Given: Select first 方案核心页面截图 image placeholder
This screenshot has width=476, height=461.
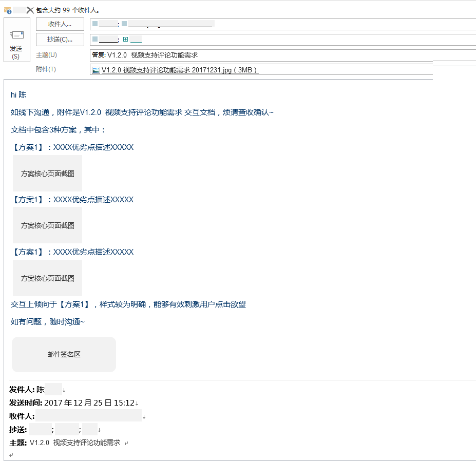Looking at the screenshot, I should coord(47,174).
